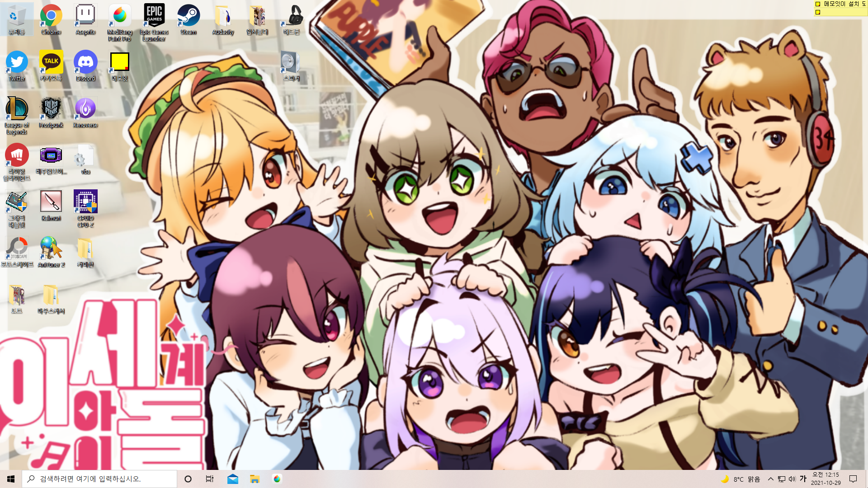Launch 카카오톡 KakaoTalk shortcut
868x488 pixels.
pos(51,66)
